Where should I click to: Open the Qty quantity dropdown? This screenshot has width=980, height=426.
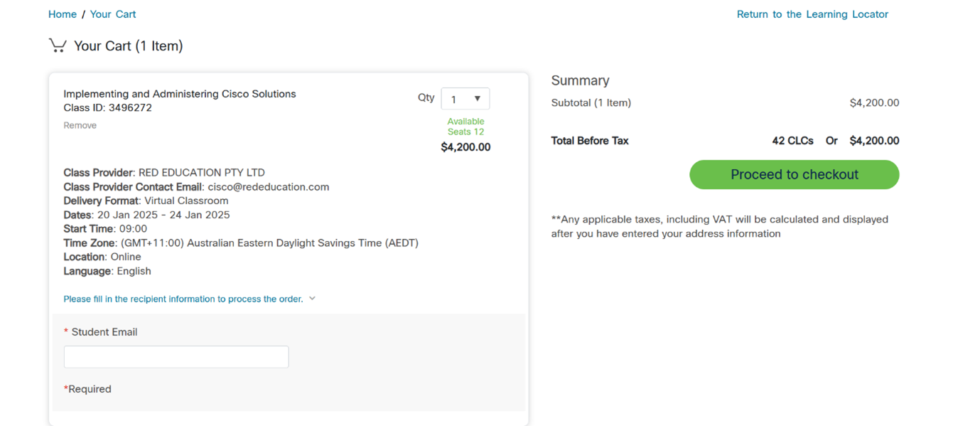(465, 98)
